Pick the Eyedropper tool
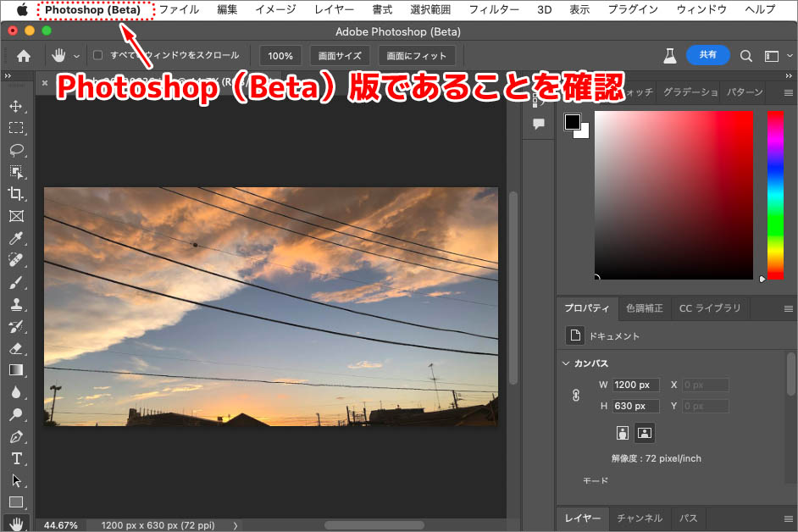 coord(16,238)
